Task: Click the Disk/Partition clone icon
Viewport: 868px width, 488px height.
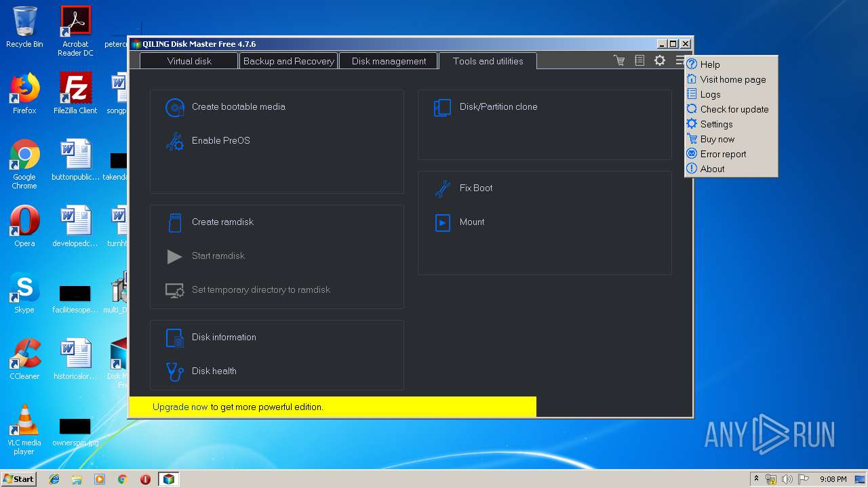Action: [x=443, y=107]
